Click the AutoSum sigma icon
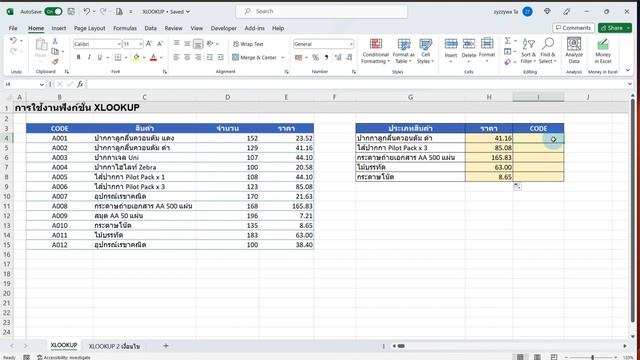 (x=507, y=40)
